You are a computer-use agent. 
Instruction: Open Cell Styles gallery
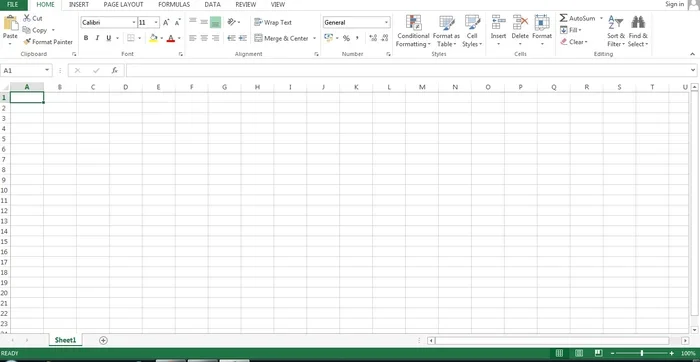click(x=472, y=31)
